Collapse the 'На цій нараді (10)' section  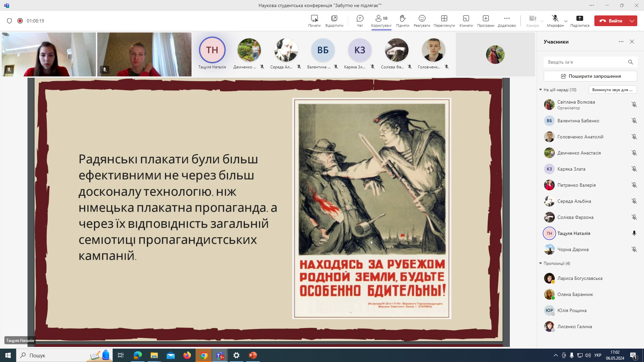pos(540,90)
